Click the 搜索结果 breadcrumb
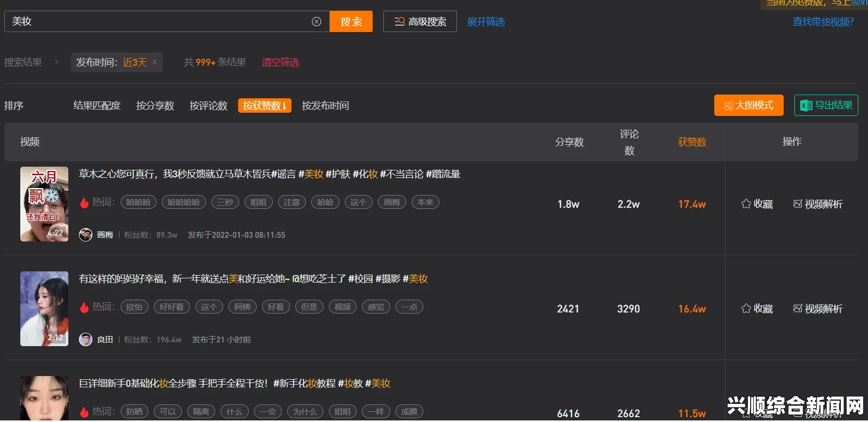868x422 pixels. pos(23,62)
